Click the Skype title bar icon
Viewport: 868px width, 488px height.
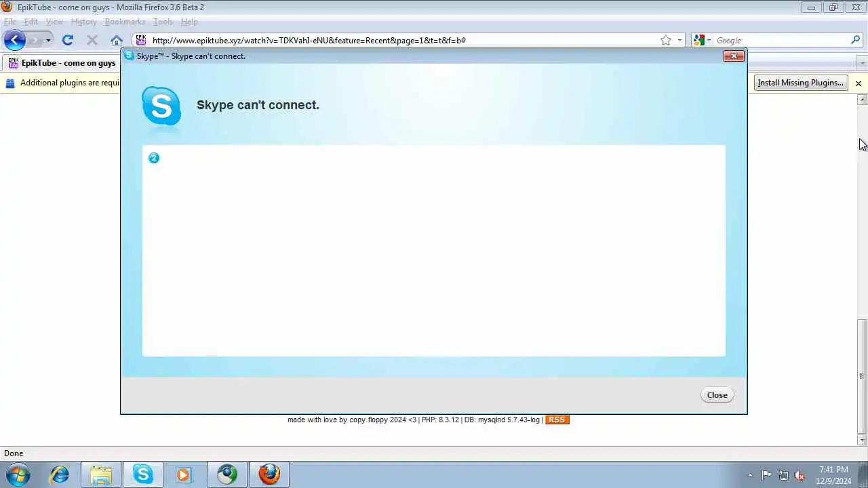coord(129,56)
